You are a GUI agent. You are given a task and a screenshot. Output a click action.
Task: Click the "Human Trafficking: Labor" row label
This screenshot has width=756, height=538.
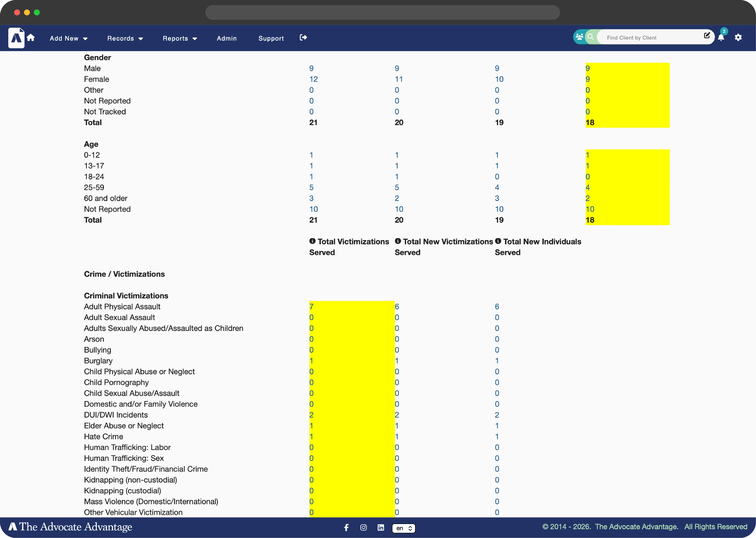pyautogui.click(x=127, y=448)
